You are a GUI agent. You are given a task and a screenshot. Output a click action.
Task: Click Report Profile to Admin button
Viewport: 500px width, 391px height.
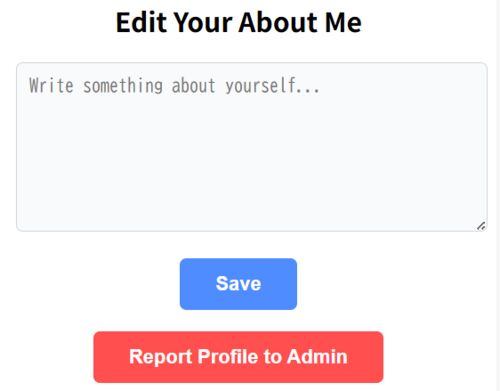238,357
